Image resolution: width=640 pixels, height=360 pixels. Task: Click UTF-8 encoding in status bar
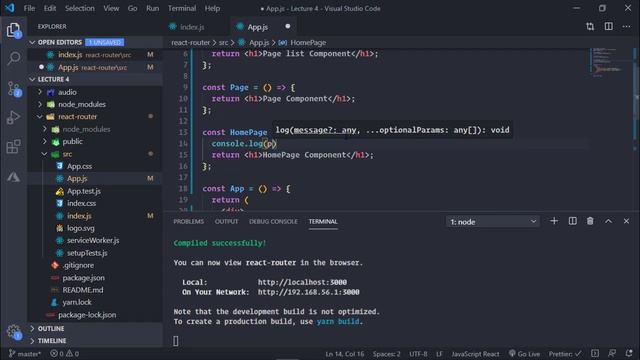418,354
